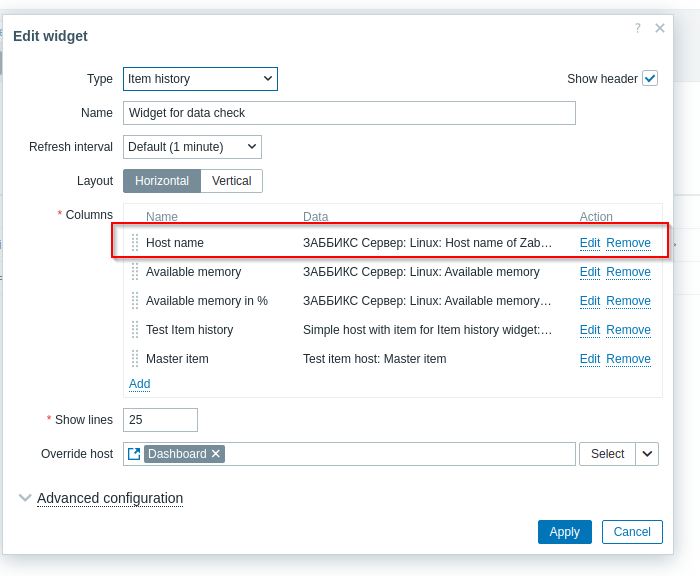Switch Layout to Vertical
The height and width of the screenshot is (576, 700).
tap(231, 181)
